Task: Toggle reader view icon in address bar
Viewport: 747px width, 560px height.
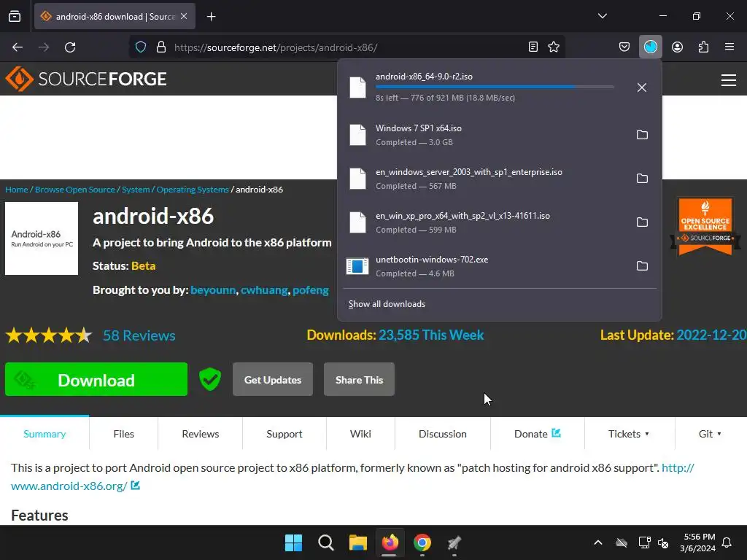Action: pos(533,47)
